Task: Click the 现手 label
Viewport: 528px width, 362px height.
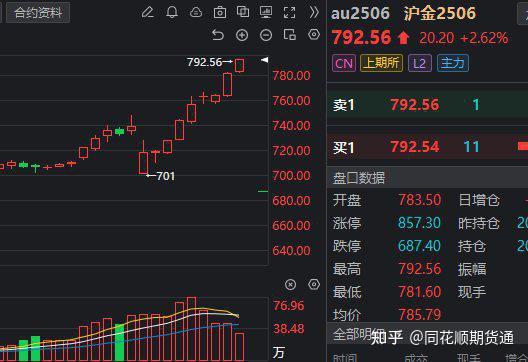Action: click(x=472, y=292)
